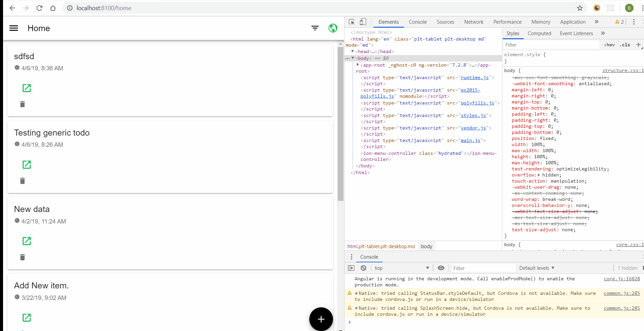The height and width of the screenshot is (331, 644).
Task: Open the console context top dropdown
Action: tap(402, 268)
